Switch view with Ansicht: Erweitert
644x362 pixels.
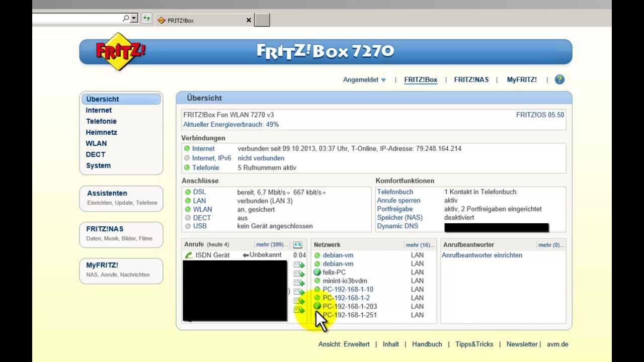click(x=344, y=344)
